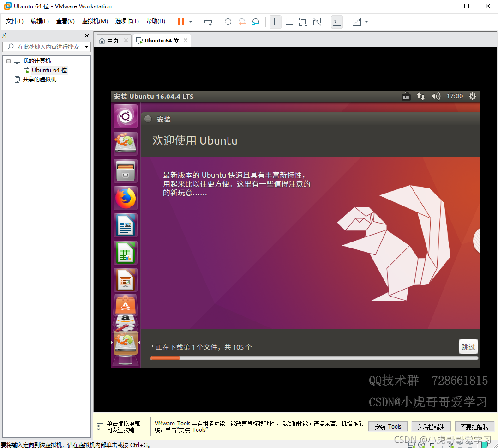Open the 编辑(E) menu
This screenshot has width=498, height=448.
tap(40, 21)
